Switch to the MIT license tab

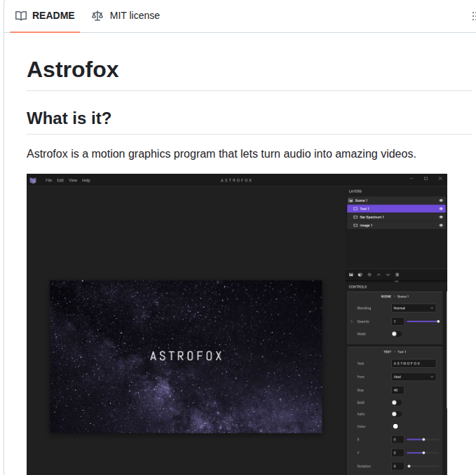pyautogui.click(x=125, y=16)
